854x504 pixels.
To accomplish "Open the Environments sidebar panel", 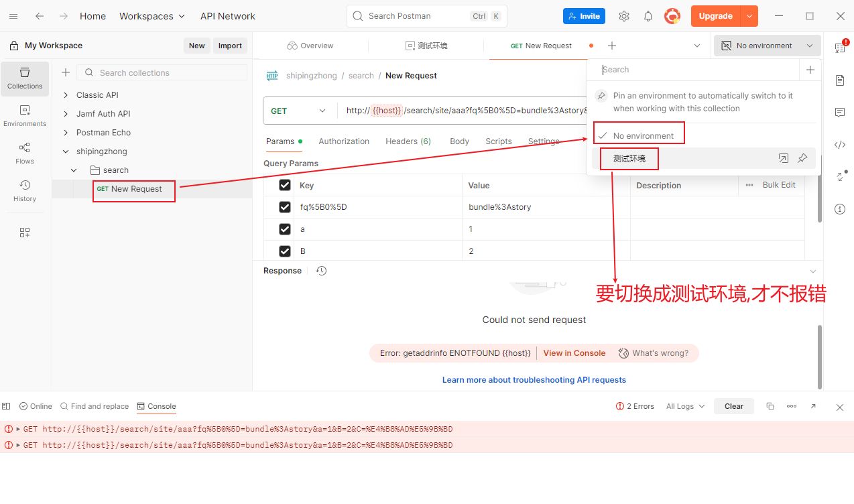I will click(25, 115).
